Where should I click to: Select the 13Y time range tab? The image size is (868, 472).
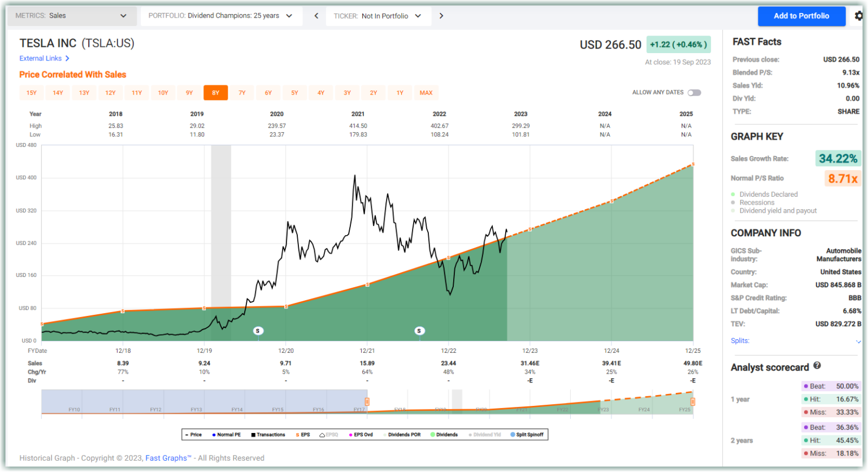(84, 93)
